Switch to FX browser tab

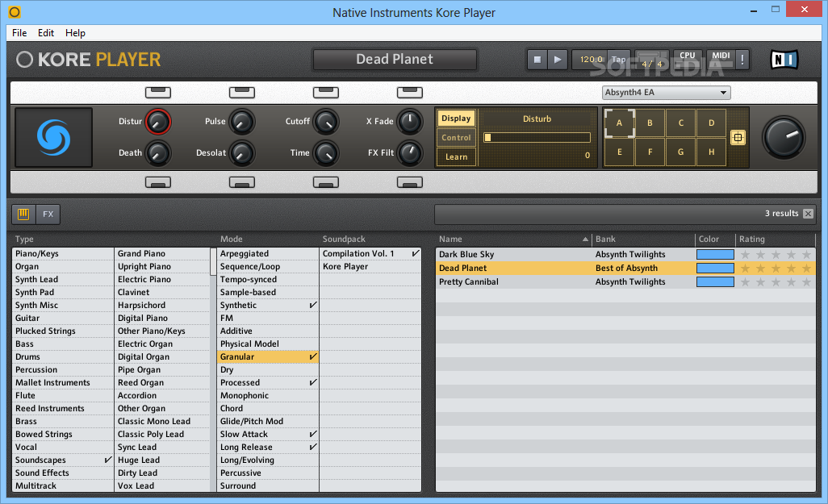tap(48, 214)
